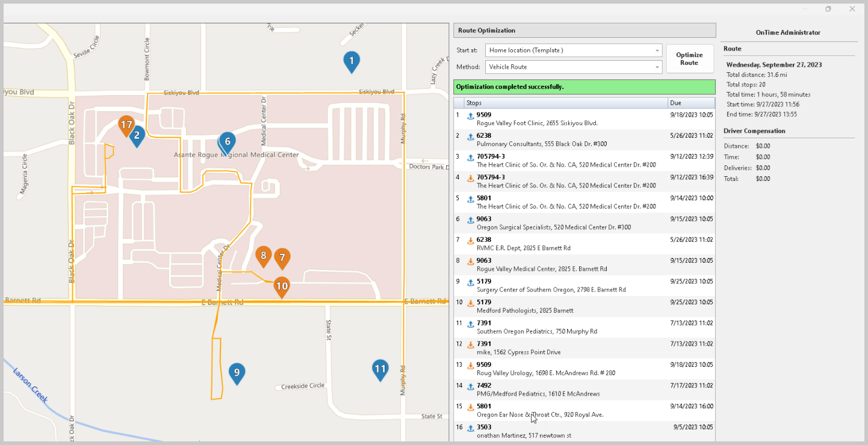Screen dimensions: 868x445
Task: Select stop row Southern Oregon Pediatrics
Action: [x=584, y=327]
